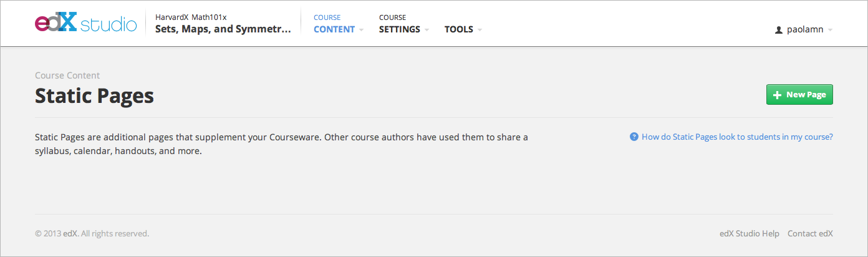Click the plus icon on New Page
Viewport: 868px width, 257px height.
[777, 95]
